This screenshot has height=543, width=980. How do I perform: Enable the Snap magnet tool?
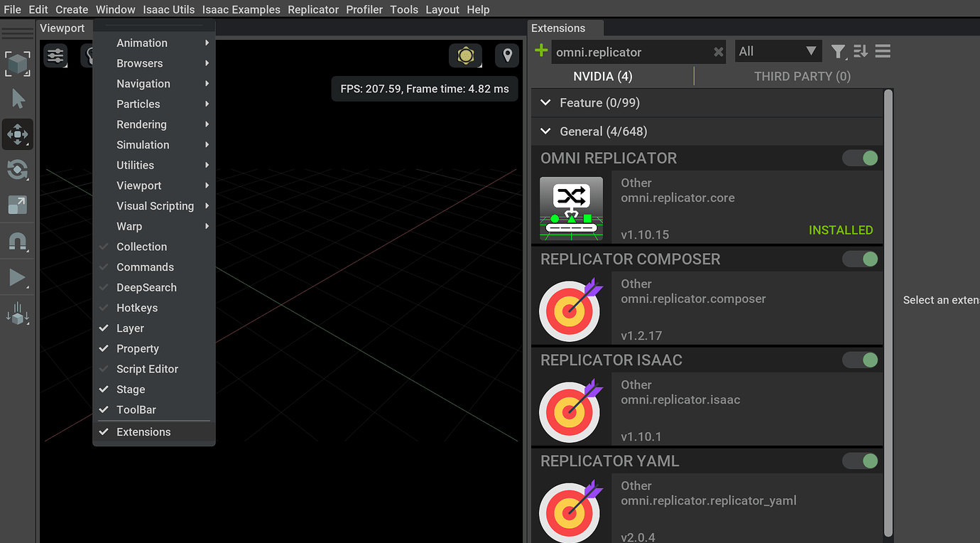pos(17,241)
